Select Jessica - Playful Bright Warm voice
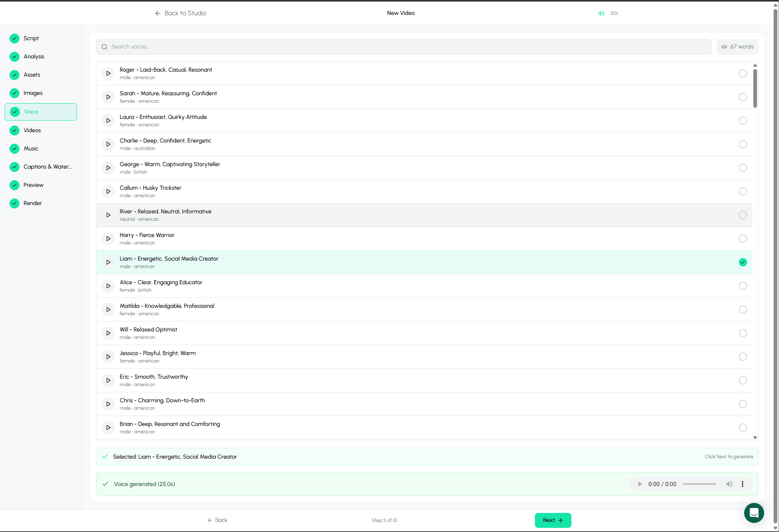779x532 pixels. click(743, 356)
